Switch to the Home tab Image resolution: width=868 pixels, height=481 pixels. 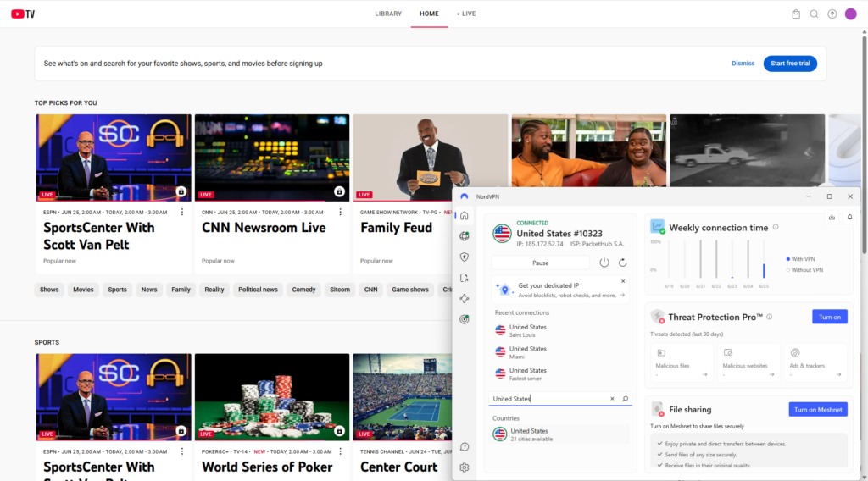tap(429, 14)
